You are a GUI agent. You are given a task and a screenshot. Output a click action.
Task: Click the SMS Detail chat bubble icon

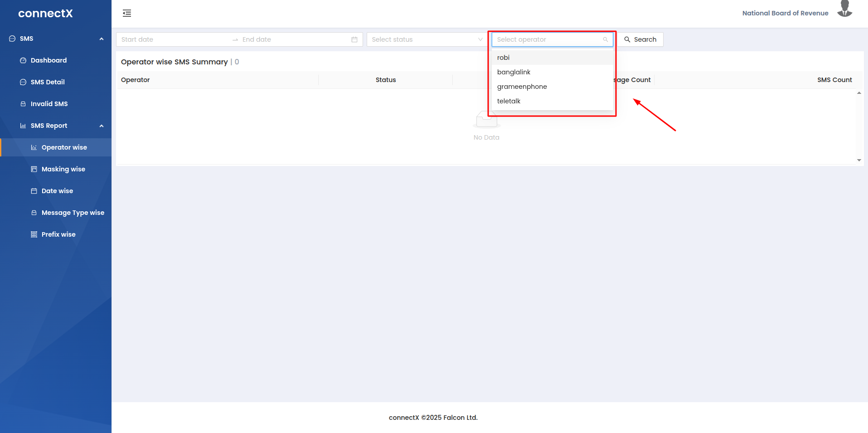(23, 82)
